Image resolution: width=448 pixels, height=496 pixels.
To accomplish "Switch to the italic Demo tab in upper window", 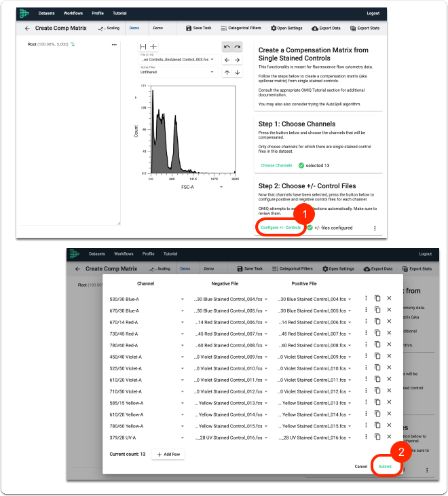I will click(x=157, y=28).
